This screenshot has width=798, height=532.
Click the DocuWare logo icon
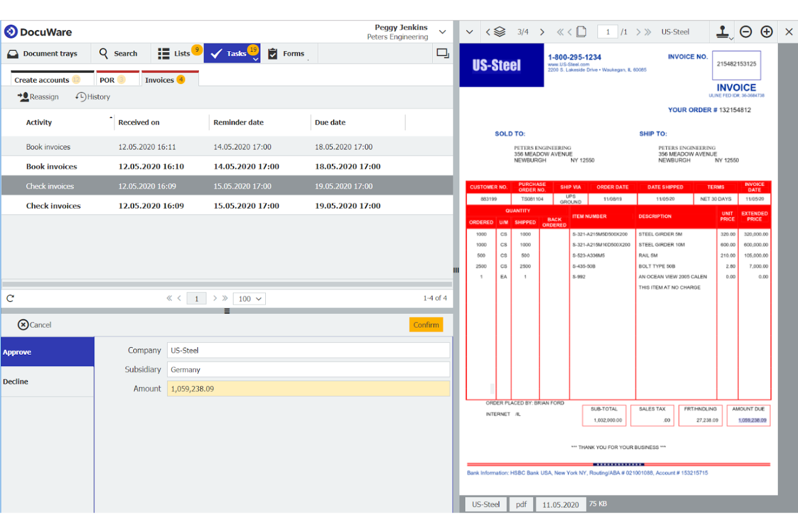pyautogui.click(x=11, y=32)
